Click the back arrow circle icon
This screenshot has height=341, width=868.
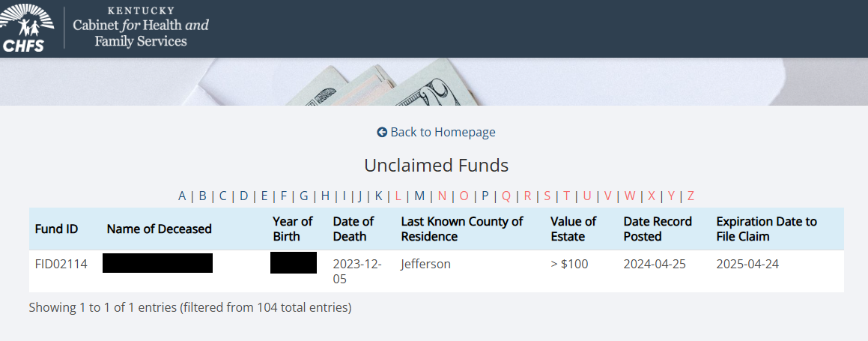382,133
